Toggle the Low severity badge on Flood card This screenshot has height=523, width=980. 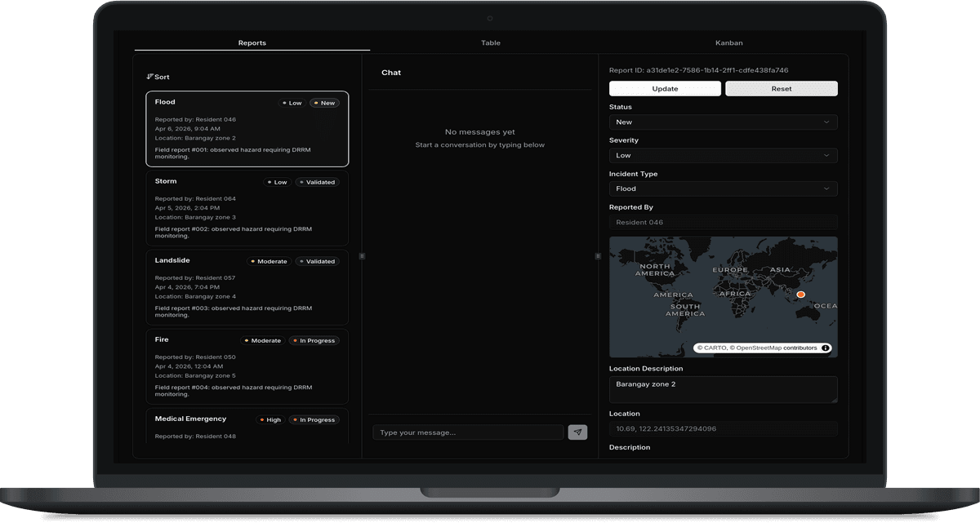tap(291, 103)
